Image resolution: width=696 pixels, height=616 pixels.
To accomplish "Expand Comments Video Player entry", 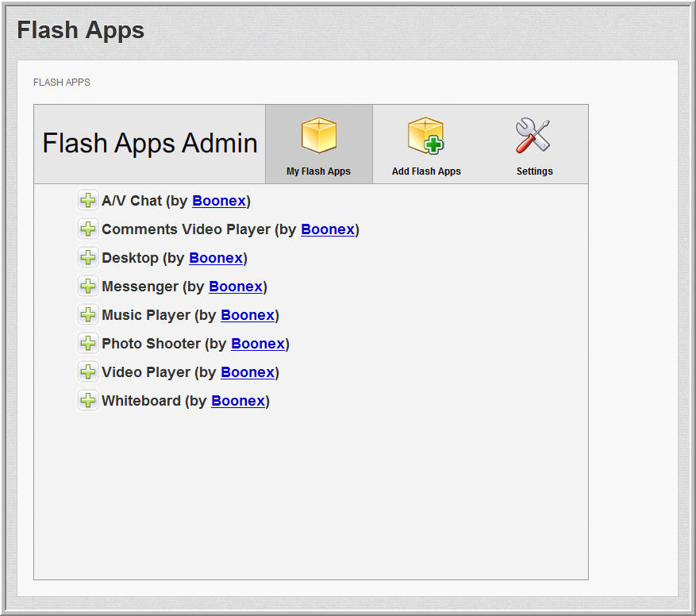I will tap(87, 229).
